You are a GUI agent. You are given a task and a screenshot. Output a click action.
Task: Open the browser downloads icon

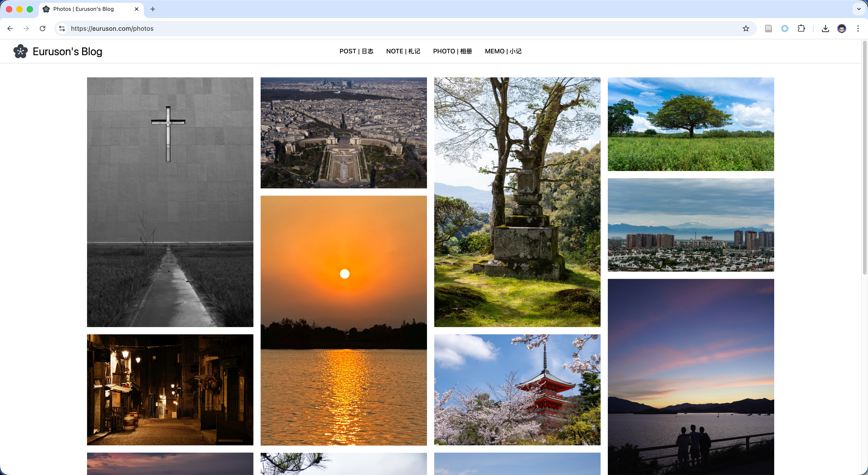(825, 29)
